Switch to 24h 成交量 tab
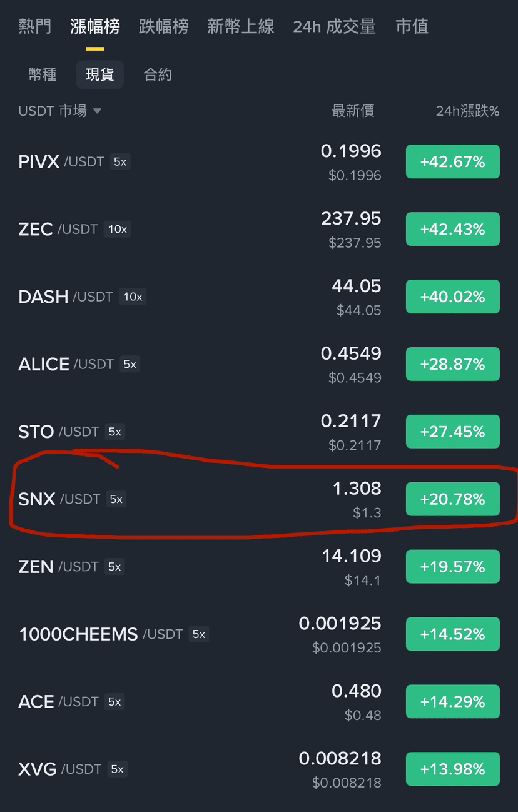The image size is (518, 812). (x=334, y=26)
